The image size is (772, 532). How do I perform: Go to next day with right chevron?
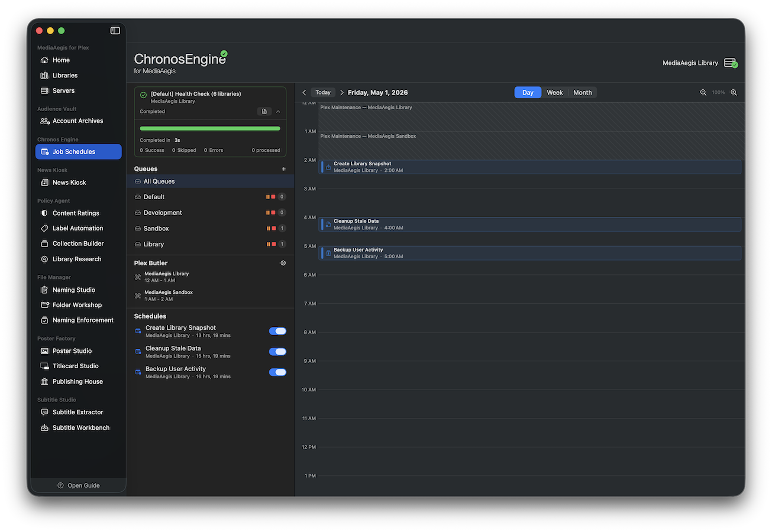point(341,93)
